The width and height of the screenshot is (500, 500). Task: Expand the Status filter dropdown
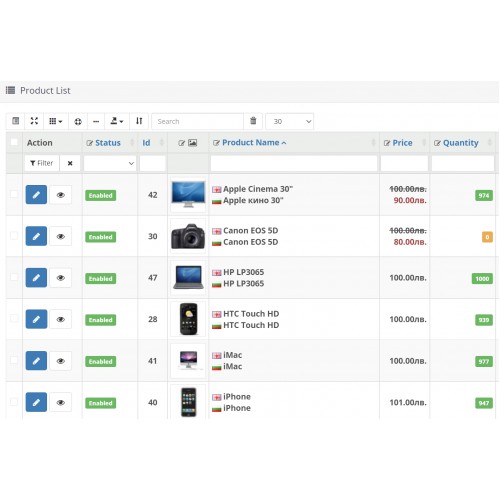[110, 163]
